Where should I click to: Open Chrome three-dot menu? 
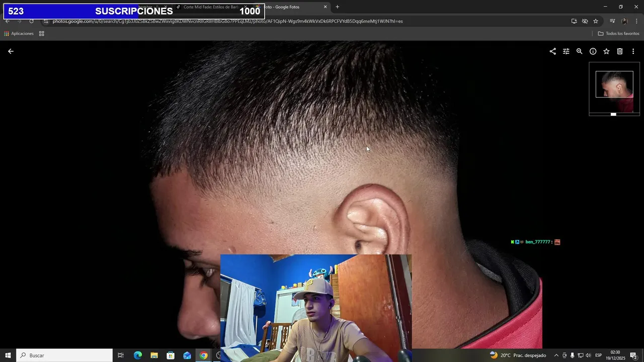tap(636, 21)
